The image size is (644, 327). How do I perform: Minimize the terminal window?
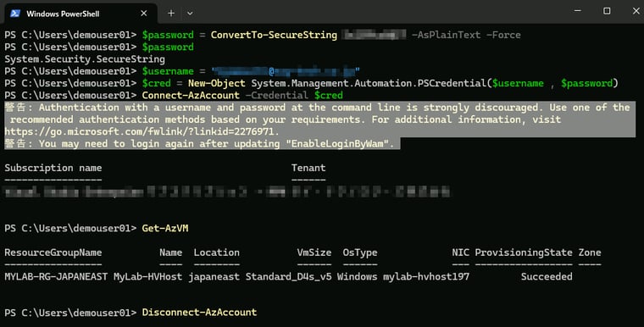(577, 11)
